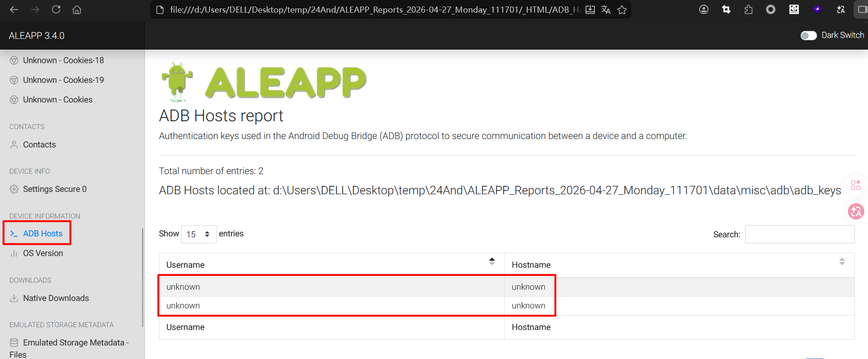Open the extensions puzzle piece menu
868x359 pixels.
(x=749, y=9)
